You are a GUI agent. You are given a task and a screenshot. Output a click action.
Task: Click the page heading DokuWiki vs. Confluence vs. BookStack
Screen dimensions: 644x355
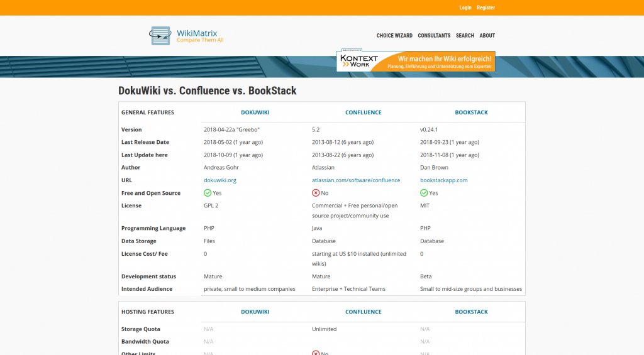208,90
